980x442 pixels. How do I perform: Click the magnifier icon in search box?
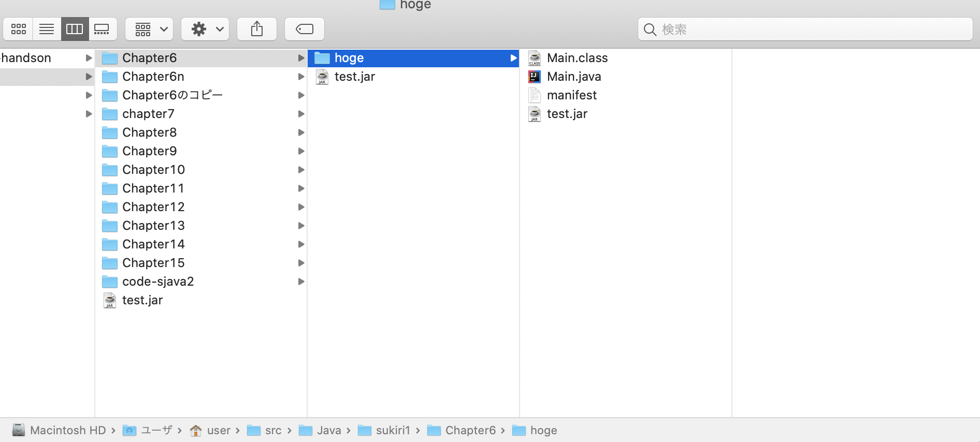[650, 30]
